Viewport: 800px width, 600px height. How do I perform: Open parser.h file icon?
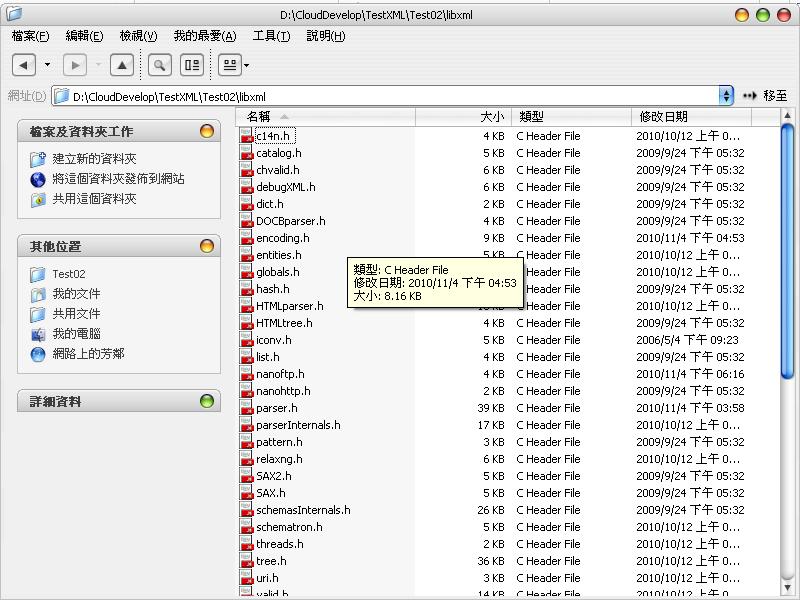pyautogui.click(x=246, y=408)
